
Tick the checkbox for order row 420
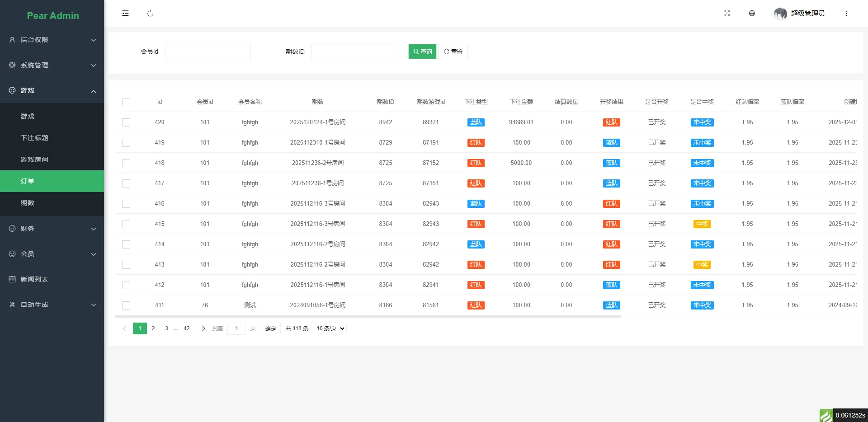(x=126, y=122)
